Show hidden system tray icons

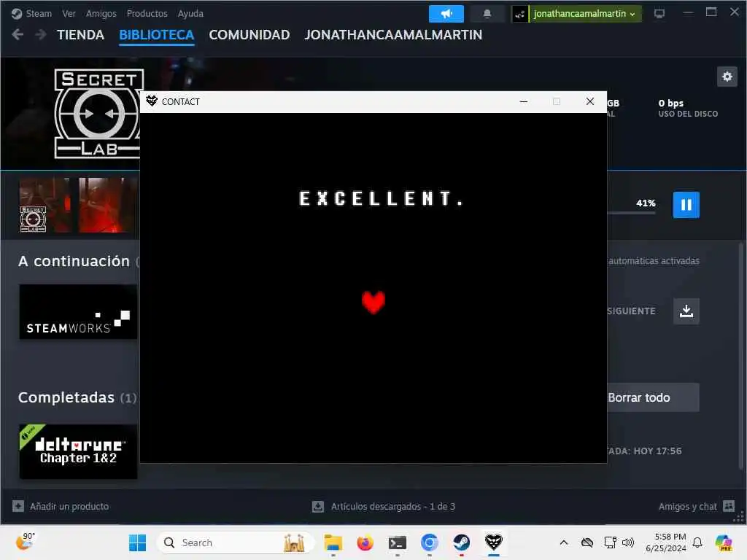point(564,542)
